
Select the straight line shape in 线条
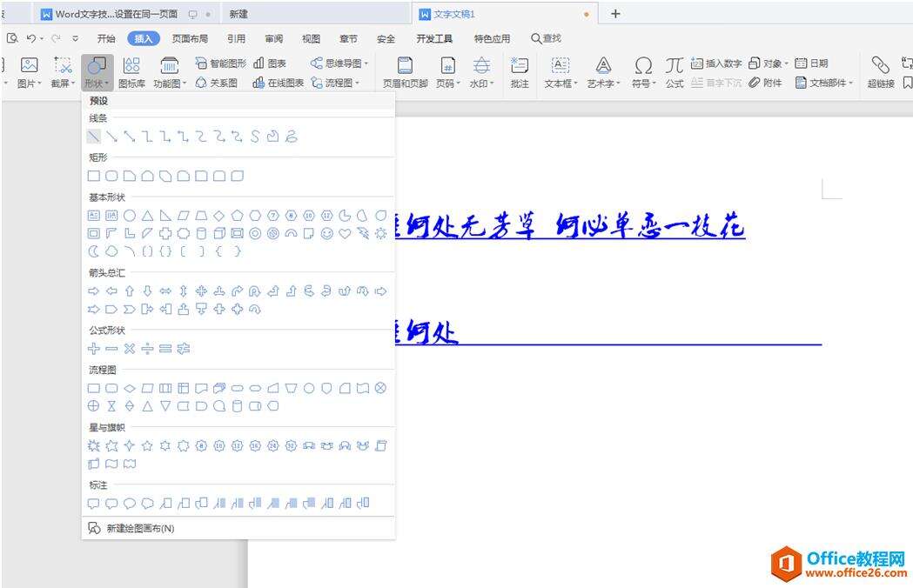pyautogui.click(x=94, y=137)
